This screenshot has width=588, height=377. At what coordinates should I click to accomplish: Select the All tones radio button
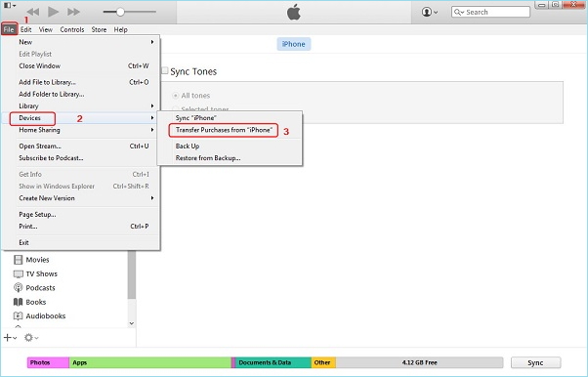point(175,96)
